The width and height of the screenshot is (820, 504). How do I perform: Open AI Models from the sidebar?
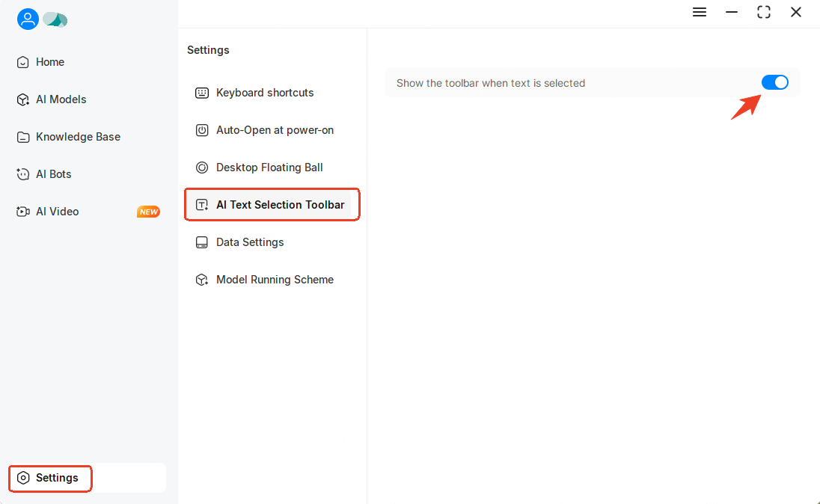tap(60, 99)
